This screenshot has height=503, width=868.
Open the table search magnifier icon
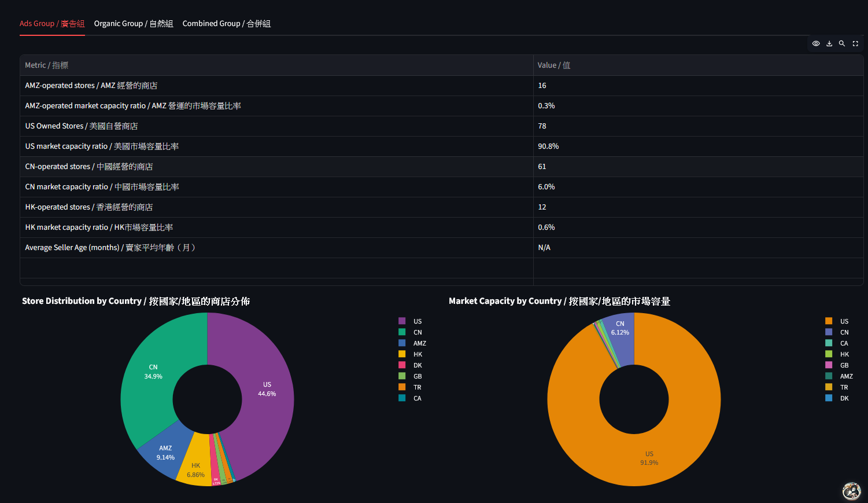[842, 43]
